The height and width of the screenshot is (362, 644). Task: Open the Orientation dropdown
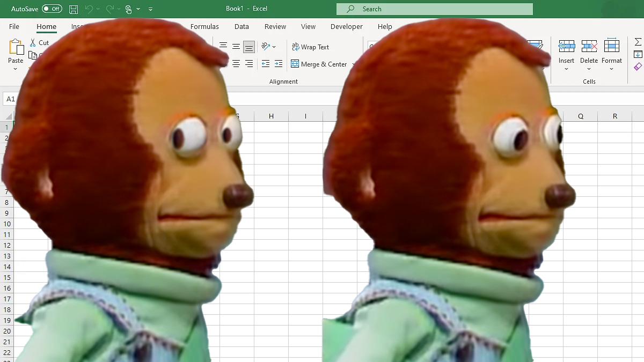pyautogui.click(x=268, y=47)
